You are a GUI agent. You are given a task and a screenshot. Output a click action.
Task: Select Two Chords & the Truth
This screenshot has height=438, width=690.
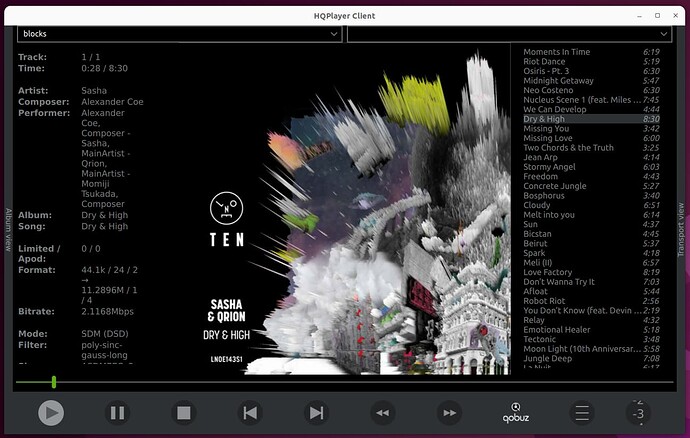point(591,148)
